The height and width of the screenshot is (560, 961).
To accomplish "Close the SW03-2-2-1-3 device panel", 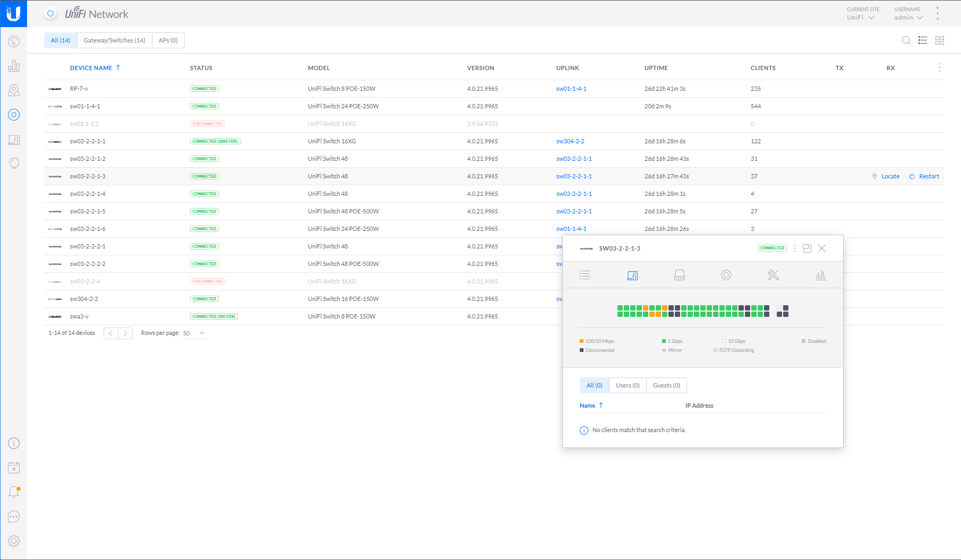I will (822, 248).
